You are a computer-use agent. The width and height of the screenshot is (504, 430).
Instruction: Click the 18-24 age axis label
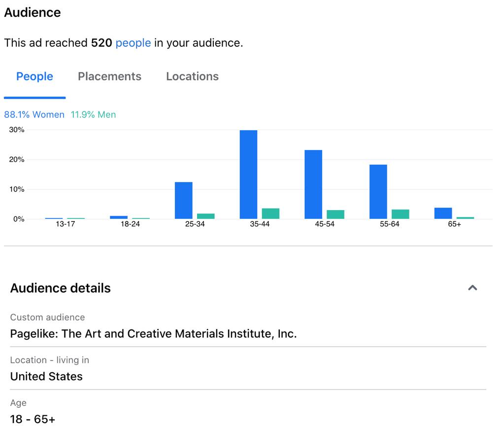(x=130, y=224)
